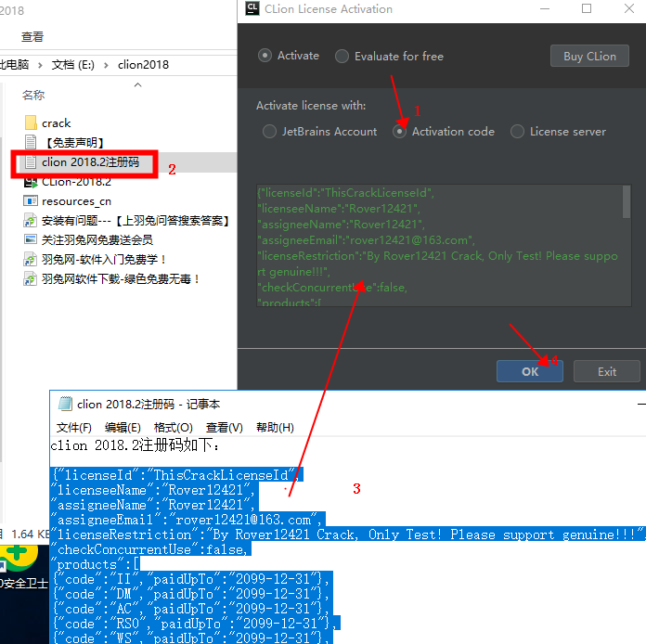Click the resources_cn file name
The height and width of the screenshot is (644, 646).
coord(76,201)
